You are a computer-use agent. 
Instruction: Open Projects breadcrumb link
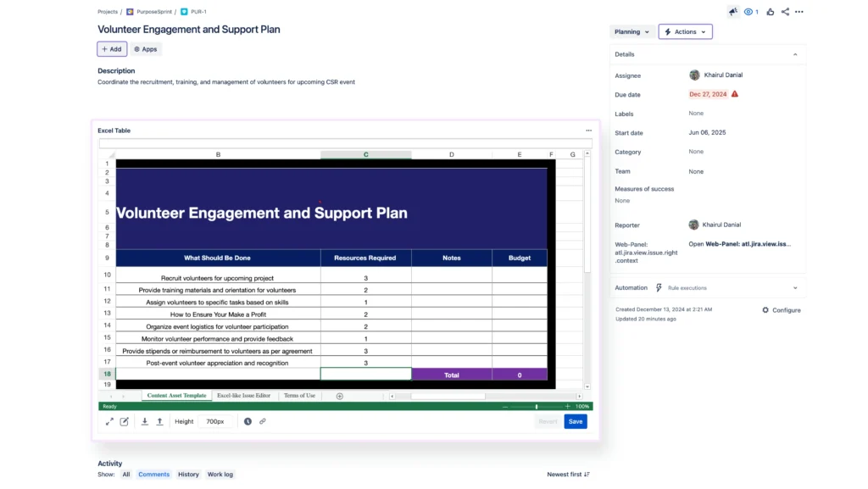(108, 12)
